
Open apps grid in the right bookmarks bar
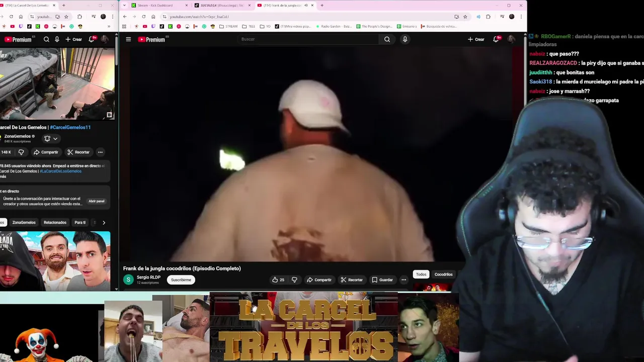click(x=125, y=26)
